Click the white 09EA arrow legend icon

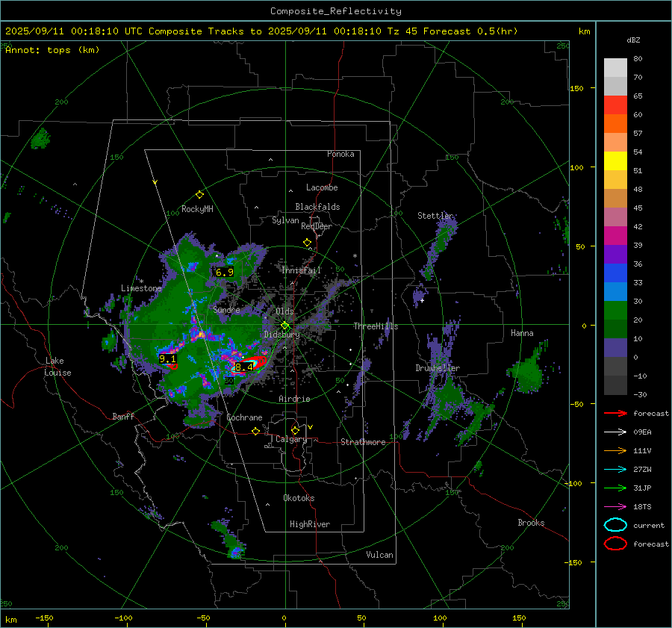tap(615, 432)
